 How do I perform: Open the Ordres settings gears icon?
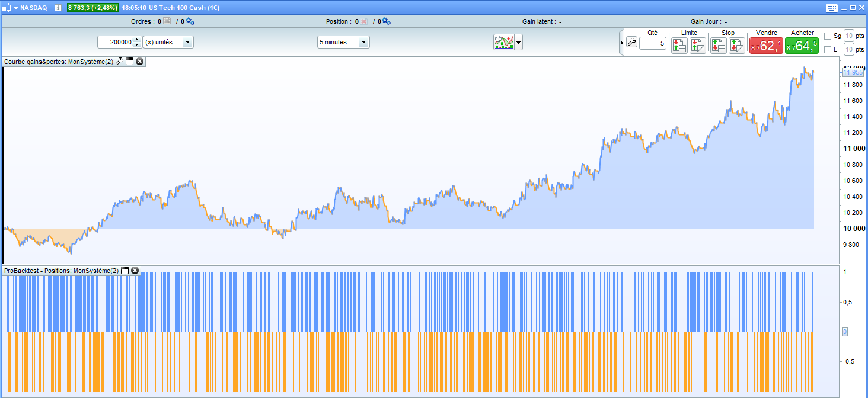point(190,21)
